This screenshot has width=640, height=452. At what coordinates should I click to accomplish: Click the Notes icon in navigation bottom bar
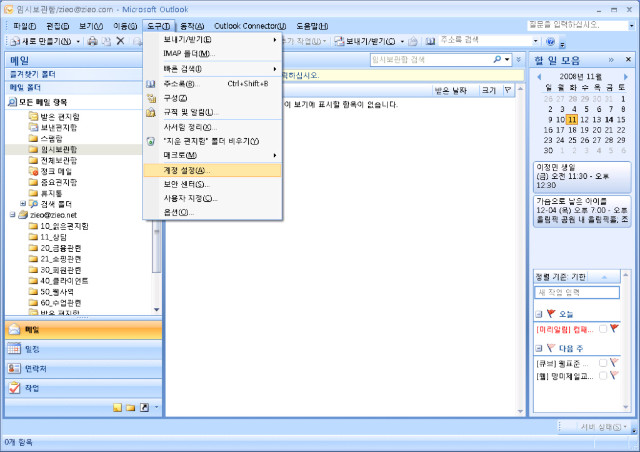click(118, 407)
